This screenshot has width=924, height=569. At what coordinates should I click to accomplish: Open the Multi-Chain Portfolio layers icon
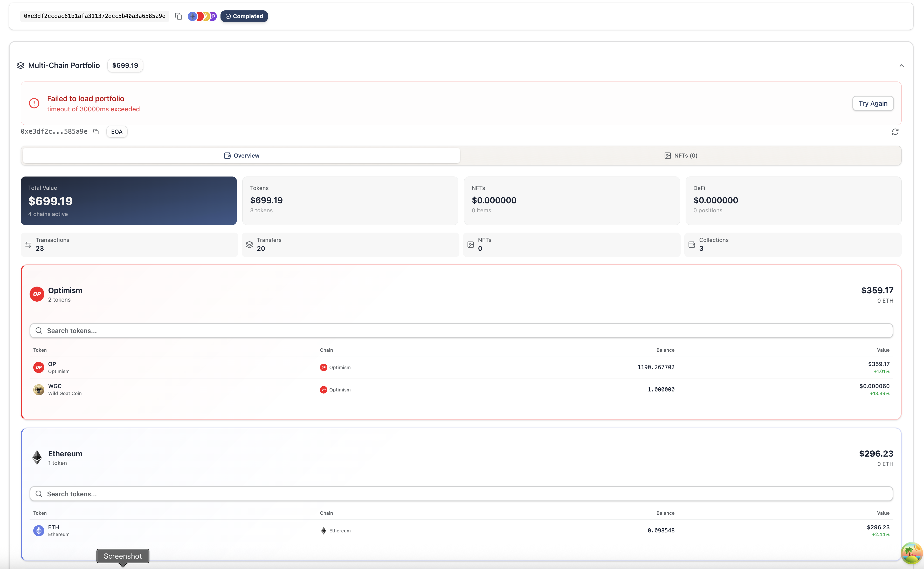(x=21, y=65)
